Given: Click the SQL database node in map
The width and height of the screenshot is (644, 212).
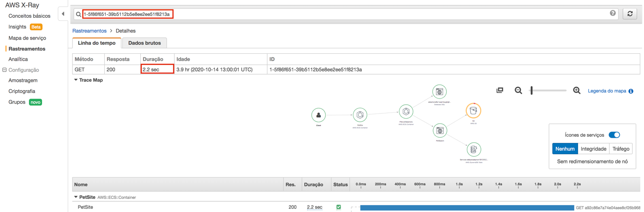Looking at the screenshot, I should 439,92.
